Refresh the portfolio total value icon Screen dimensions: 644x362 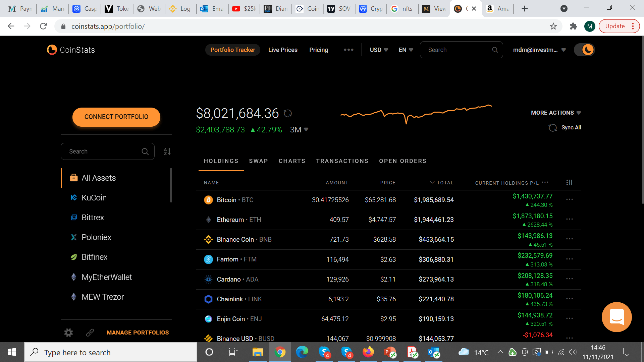pos(288,114)
